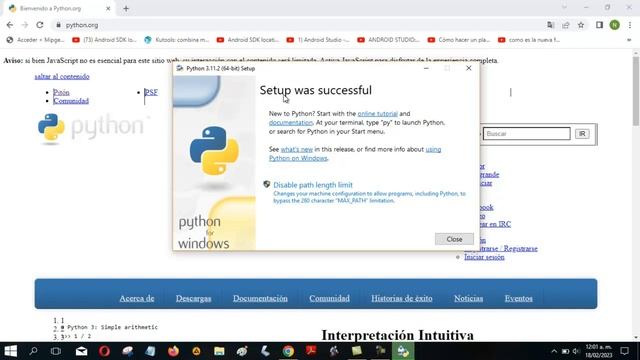This screenshot has height=360, width=640.
Task: Open the ANDROID STUDIO bookmark
Action: pyautogui.click(x=389, y=40)
